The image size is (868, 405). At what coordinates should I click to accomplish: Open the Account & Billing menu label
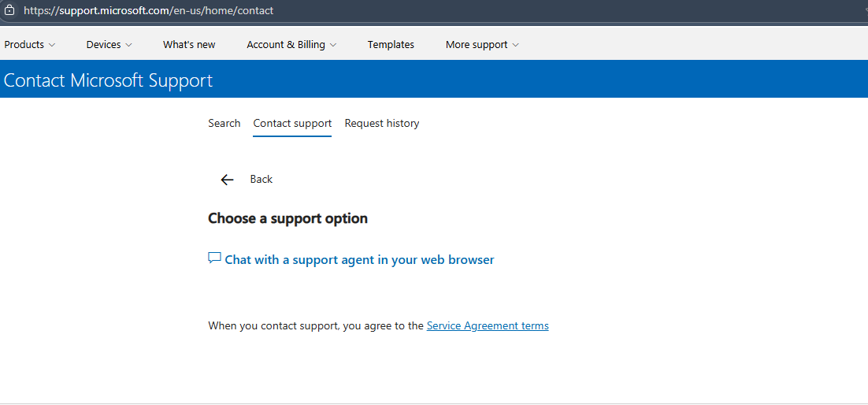click(286, 45)
